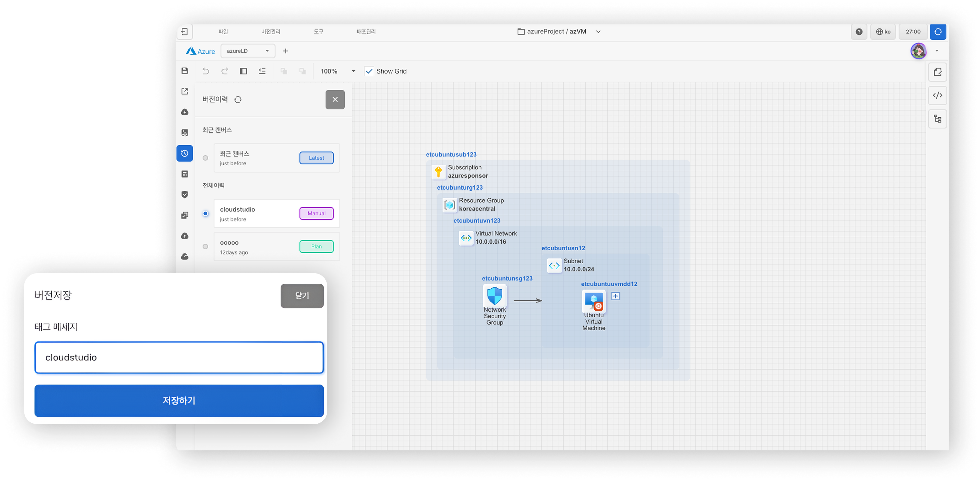Open the 버전관리 menu
This screenshot has height=481, width=980.
tap(270, 32)
